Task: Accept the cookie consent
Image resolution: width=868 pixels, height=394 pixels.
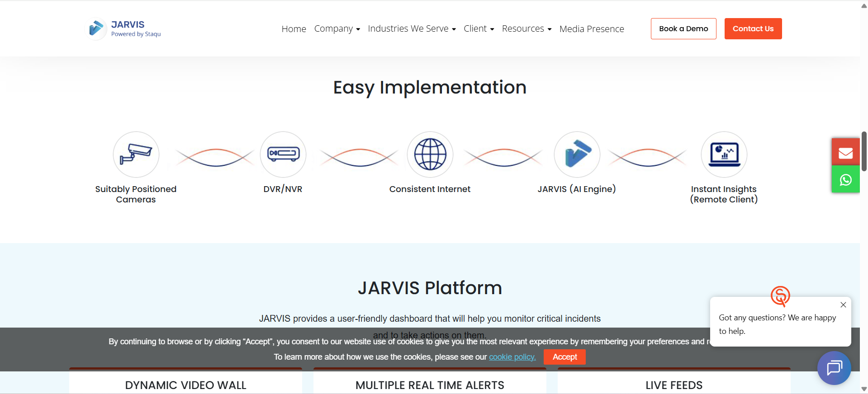Action: 564,357
